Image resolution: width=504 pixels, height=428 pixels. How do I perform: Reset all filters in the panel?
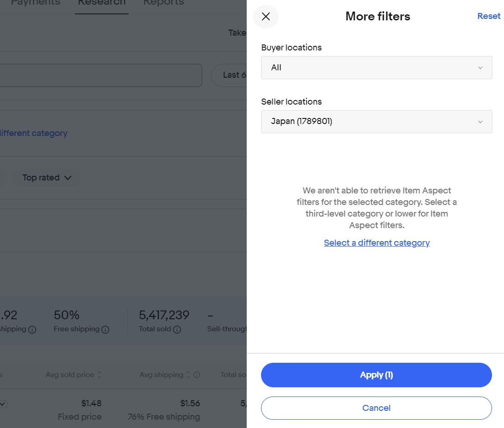pyautogui.click(x=489, y=16)
